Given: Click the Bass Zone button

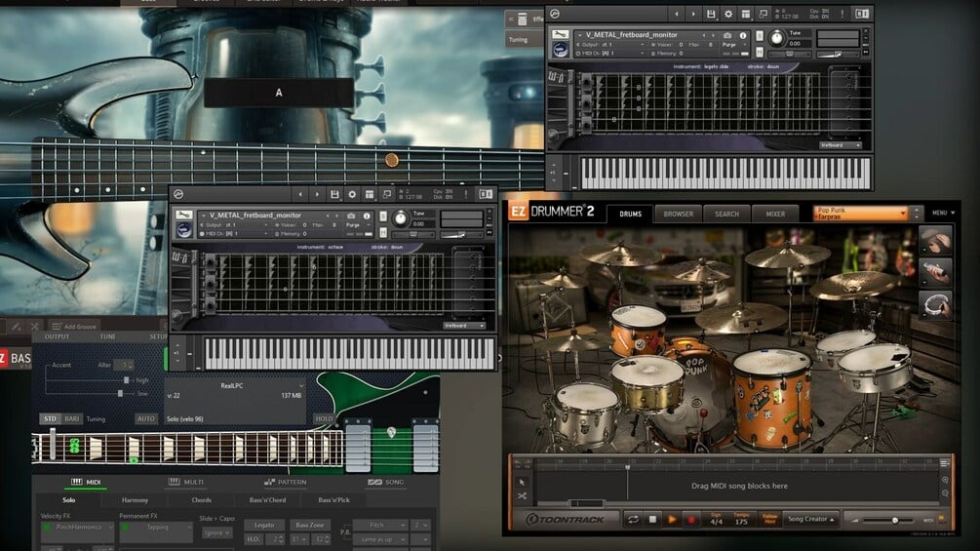Looking at the screenshot, I should [x=310, y=526].
